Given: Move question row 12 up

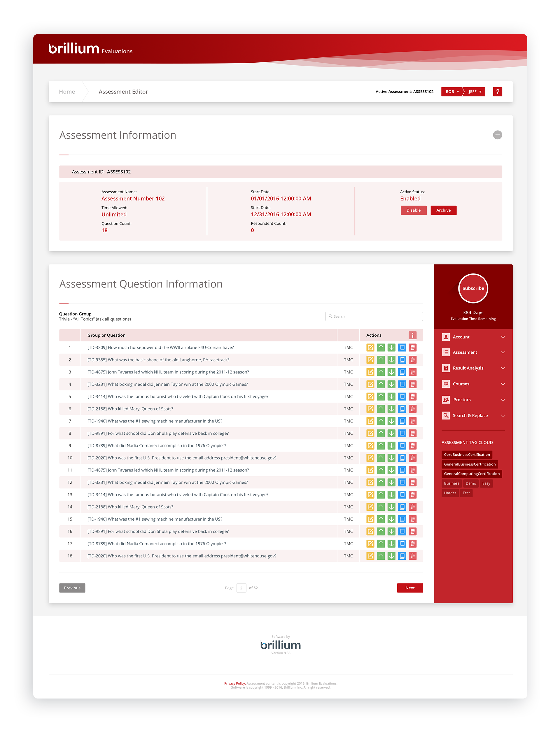Looking at the screenshot, I should 381,482.
